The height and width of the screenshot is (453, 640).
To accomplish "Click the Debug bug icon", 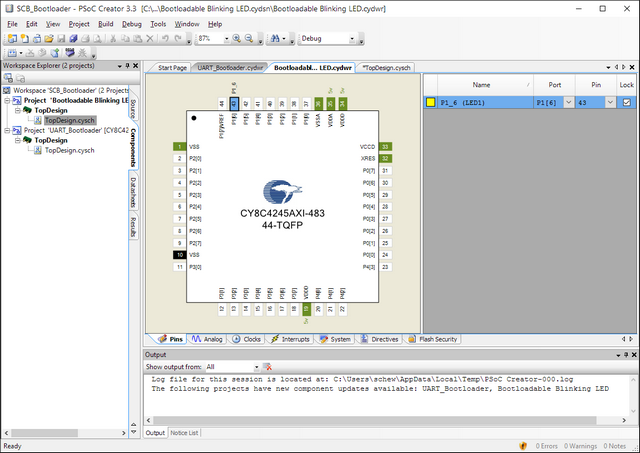I will click(x=82, y=53).
